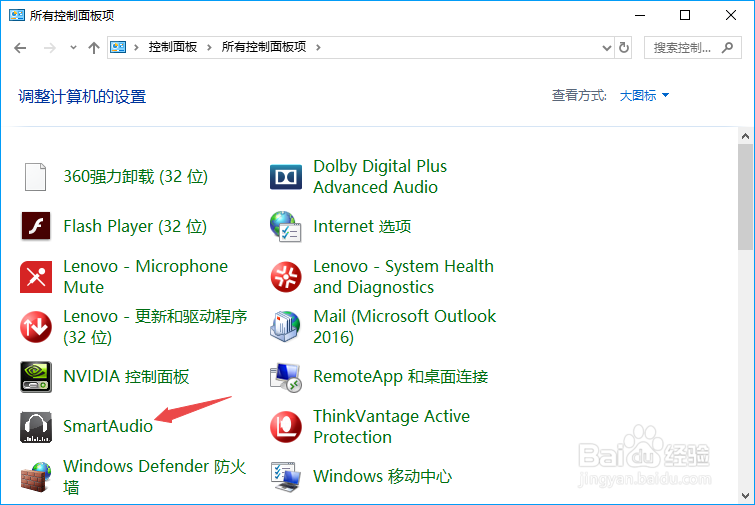Click the scrollbar up arrow
Image resolution: width=755 pixels, height=505 pixels.
click(x=745, y=136)
